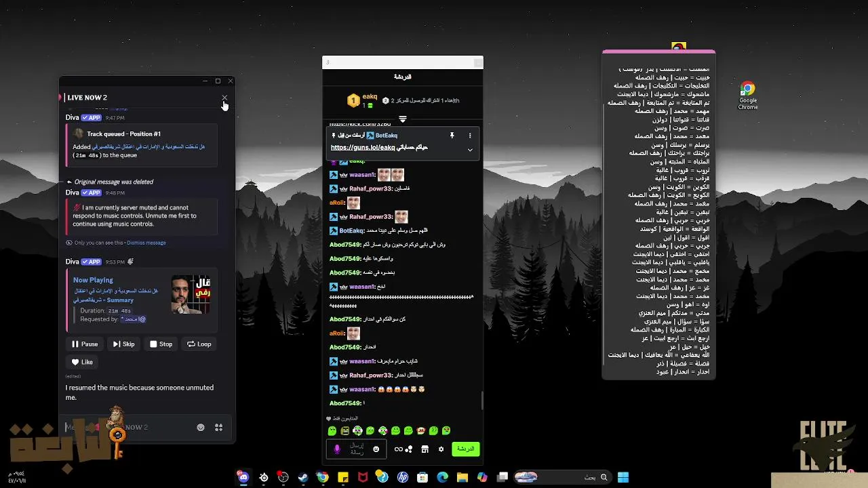The width and height of the screenshot is (868, 488).
Task: Insert the first green blob emote
Action: (x=332, y=430)
